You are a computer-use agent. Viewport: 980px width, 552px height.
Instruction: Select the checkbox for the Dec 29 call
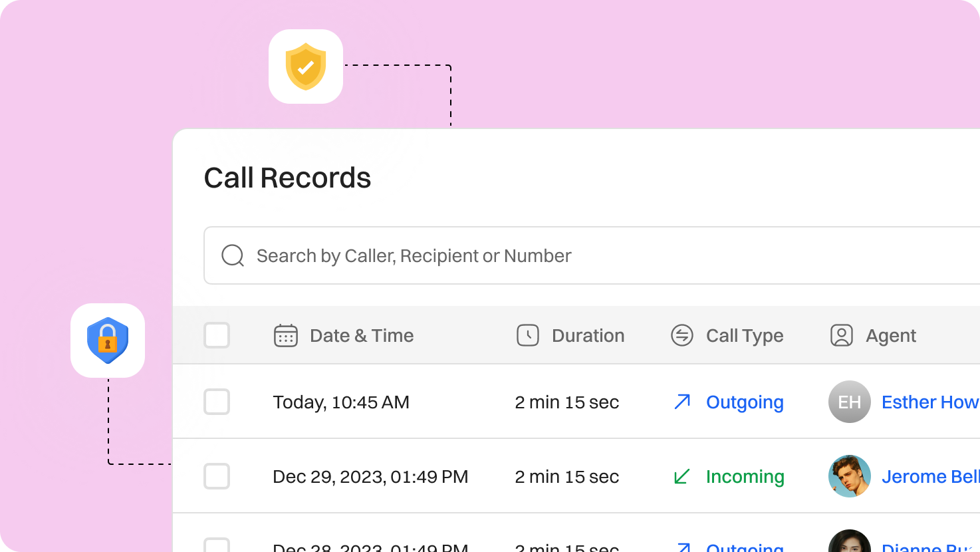pos(217,476)
